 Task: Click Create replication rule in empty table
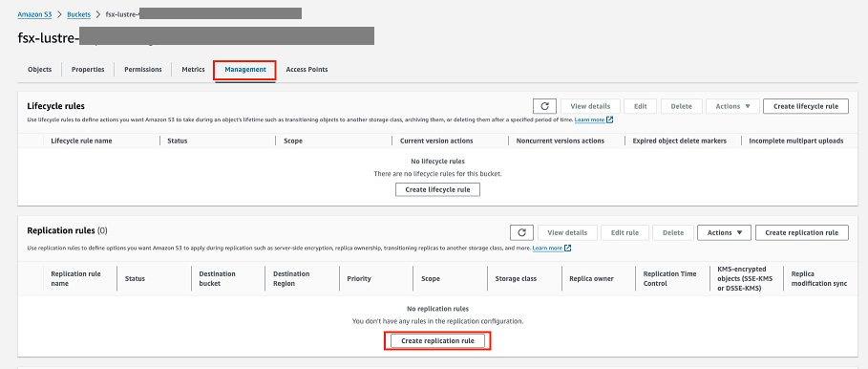coord(437,340)
